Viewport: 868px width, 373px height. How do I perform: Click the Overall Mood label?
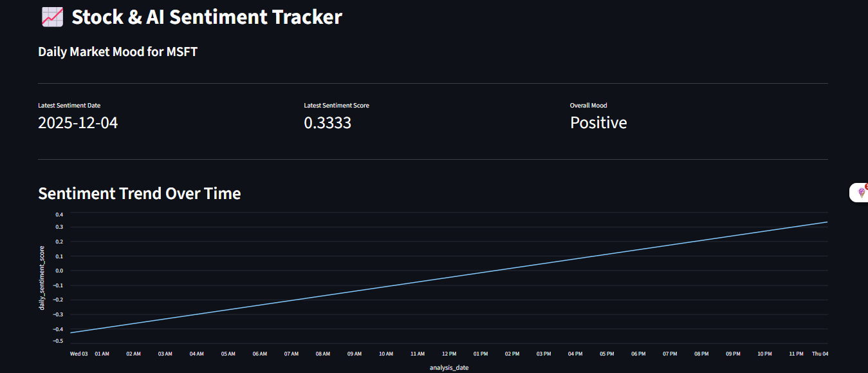click(x=588, y=105)
